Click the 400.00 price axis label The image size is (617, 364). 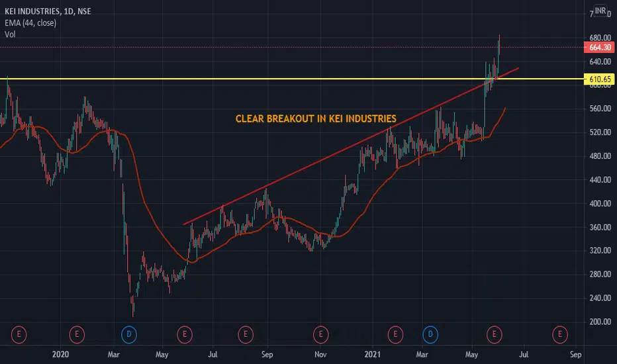click(600, 203)
